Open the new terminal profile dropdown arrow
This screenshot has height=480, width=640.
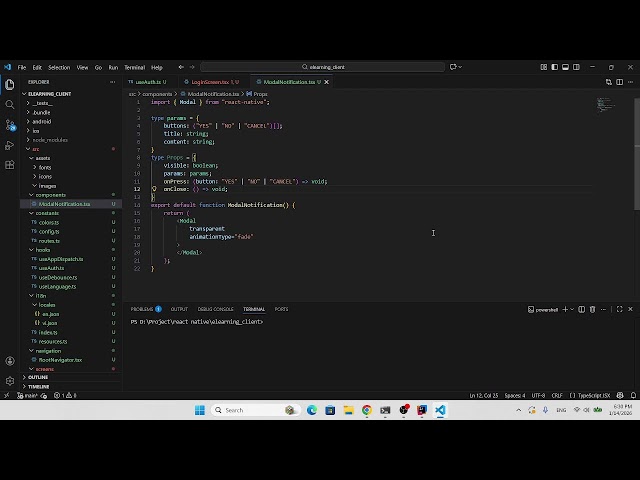[x=572, y=309]
